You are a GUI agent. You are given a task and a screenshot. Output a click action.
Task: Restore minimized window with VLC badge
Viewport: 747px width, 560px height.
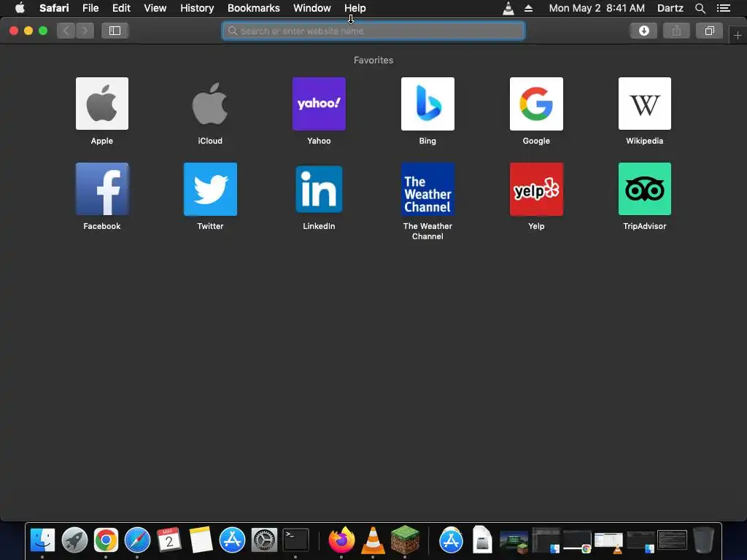(609, 542)
